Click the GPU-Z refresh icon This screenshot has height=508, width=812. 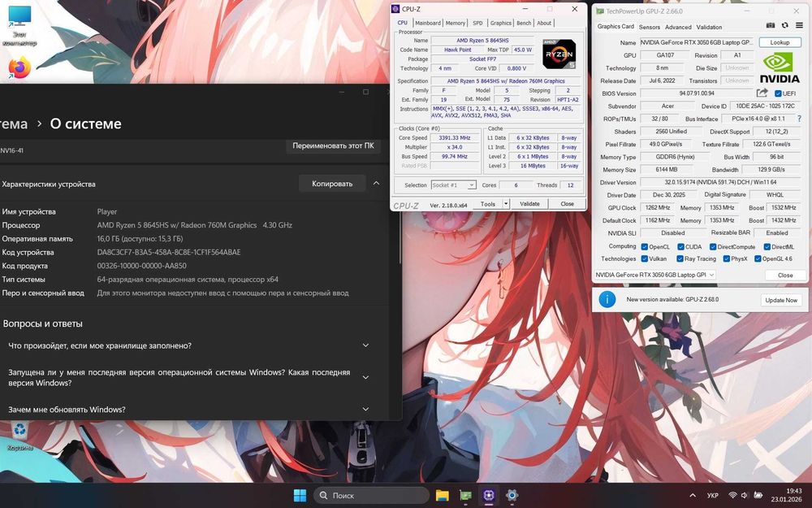pyautogui.click(x=785, y=25)
